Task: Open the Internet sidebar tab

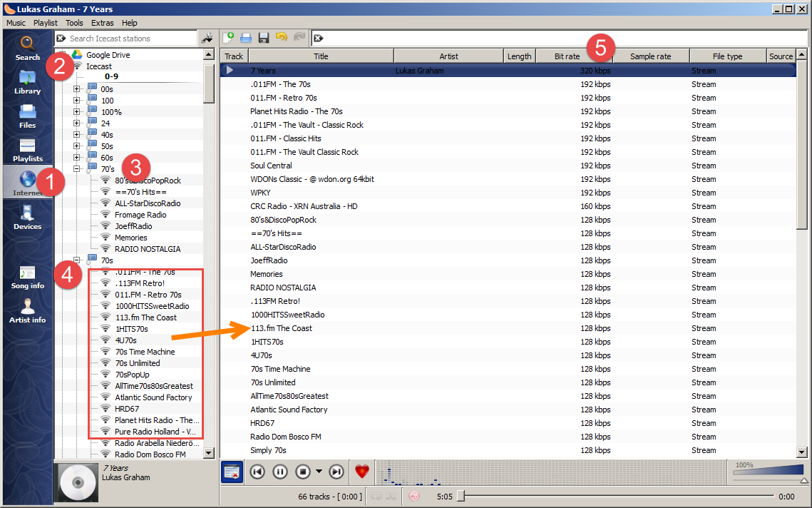Action: tap(27, 183)
